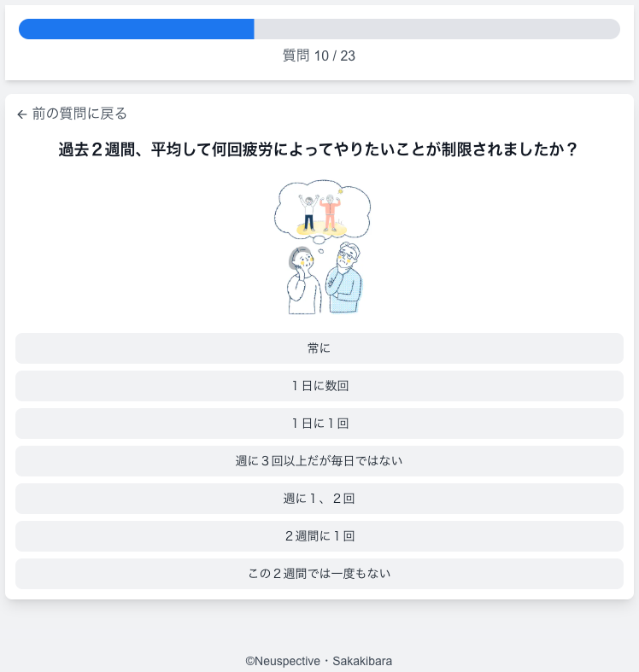Pick the 1日に1回 option
Screen dimensions: 639x672
coord(319,424)
